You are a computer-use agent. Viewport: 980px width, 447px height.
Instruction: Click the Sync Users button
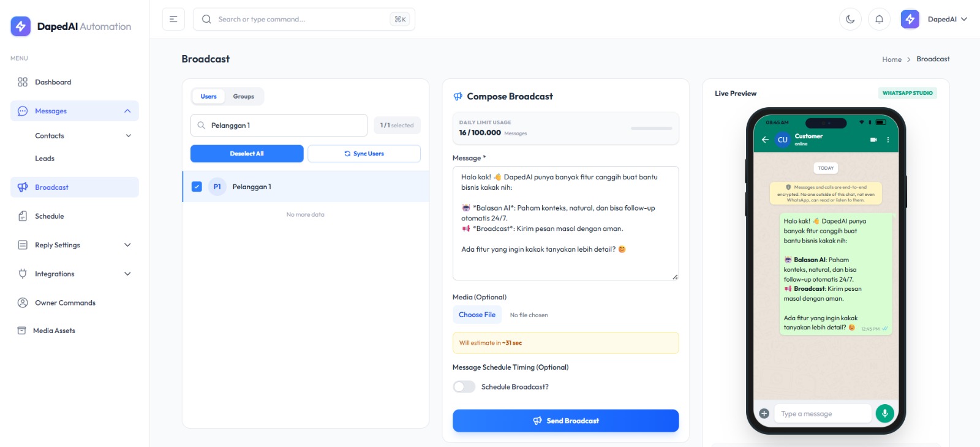[364, 154]
